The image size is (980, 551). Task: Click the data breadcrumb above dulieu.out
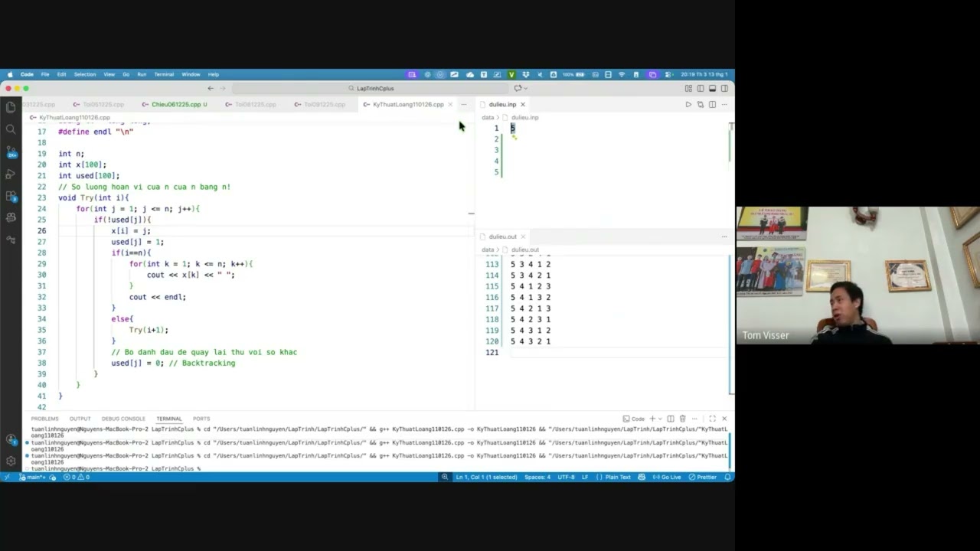pyautogui.click(x=488, y=249)
